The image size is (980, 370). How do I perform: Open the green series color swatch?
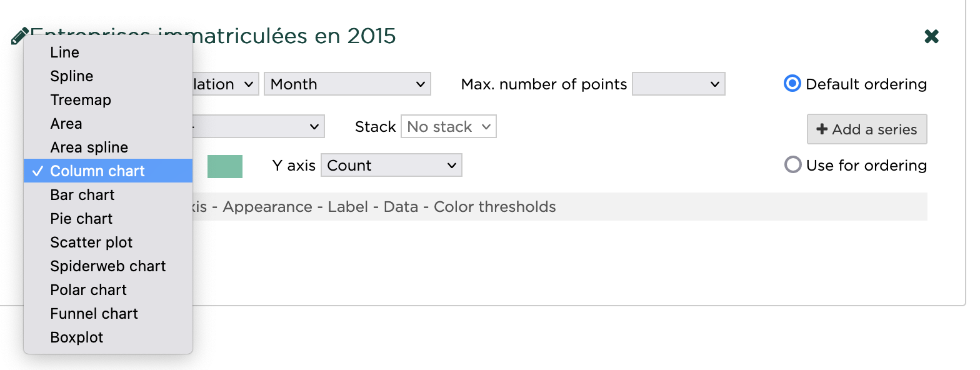tap(225, 166)
